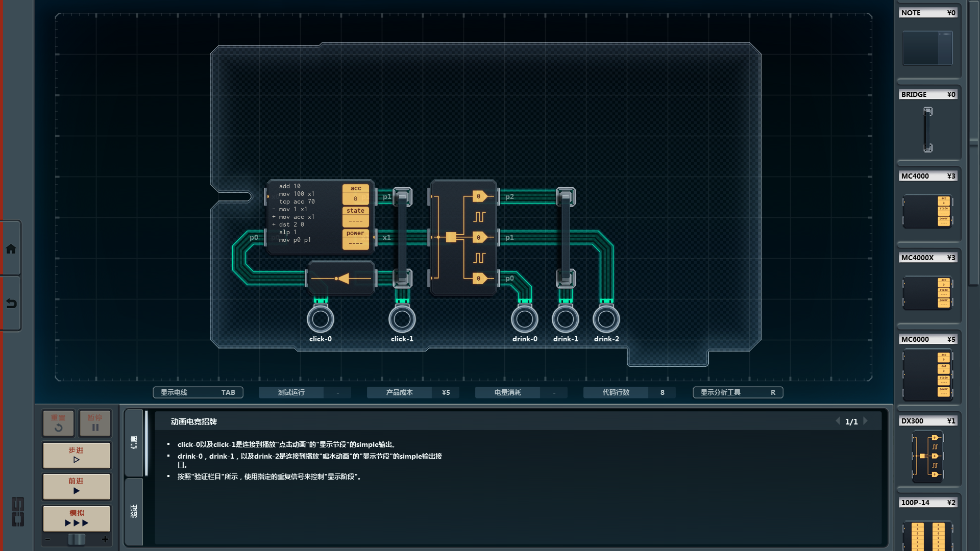980x551 pixels.
Task: Click the simulation speed slider handle
Action: [x=77, y=539]
